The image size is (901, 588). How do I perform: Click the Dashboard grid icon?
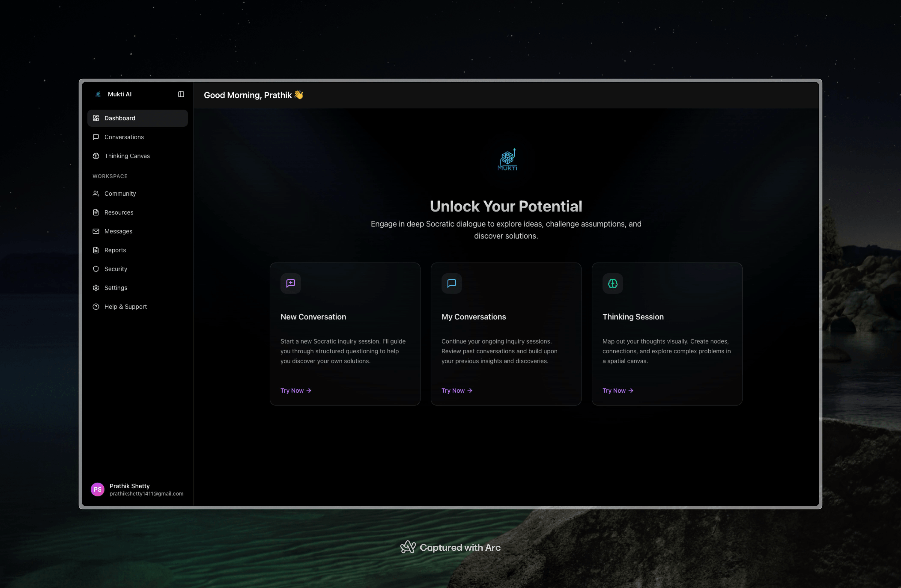pyautogui.click(x=96, y=118)
